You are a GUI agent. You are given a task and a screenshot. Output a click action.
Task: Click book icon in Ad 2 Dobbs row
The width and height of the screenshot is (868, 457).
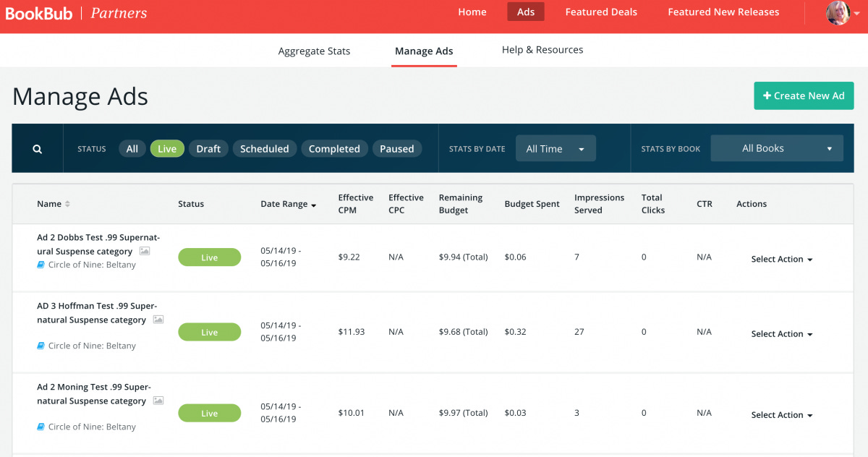(41, 265)
